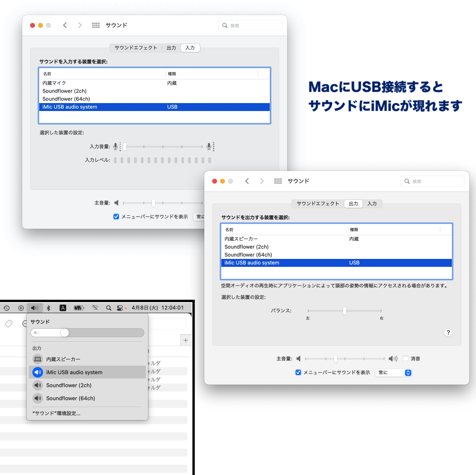Image resolution: width=476 pixels, height=475 pixels.
Task: Click the plus button in the Finder window
Action: pyautogui.click(x=186, y=340)
